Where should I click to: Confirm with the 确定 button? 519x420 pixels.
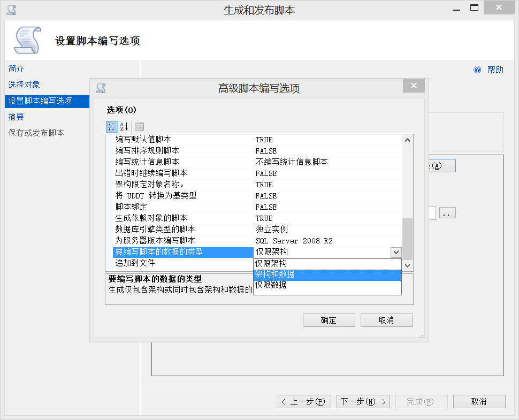click(x=329, y=320)
